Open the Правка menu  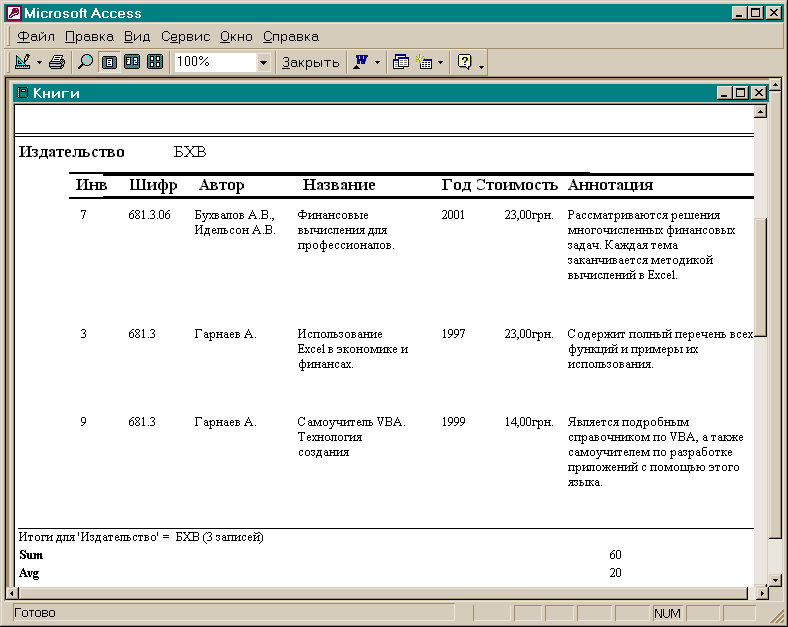(x=89, y=37)
